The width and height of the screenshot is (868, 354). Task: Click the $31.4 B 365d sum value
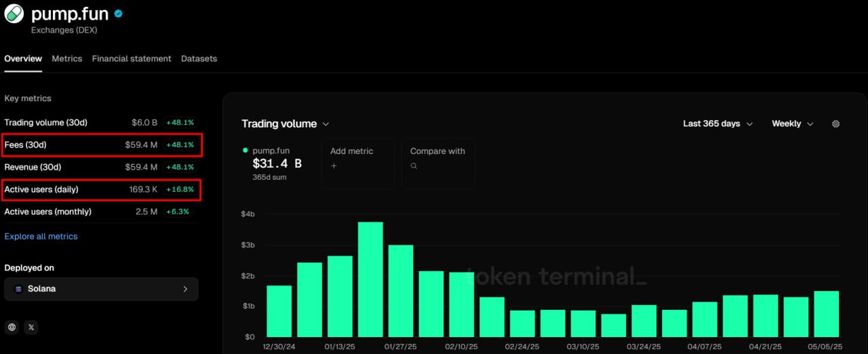pyautogui.click(x=277, y=163)
